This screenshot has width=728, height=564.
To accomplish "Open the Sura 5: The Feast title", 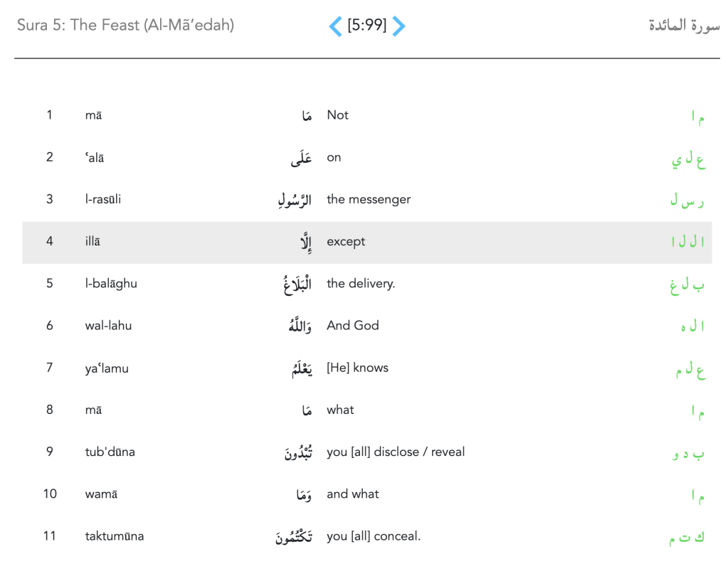I will [125, 26].
